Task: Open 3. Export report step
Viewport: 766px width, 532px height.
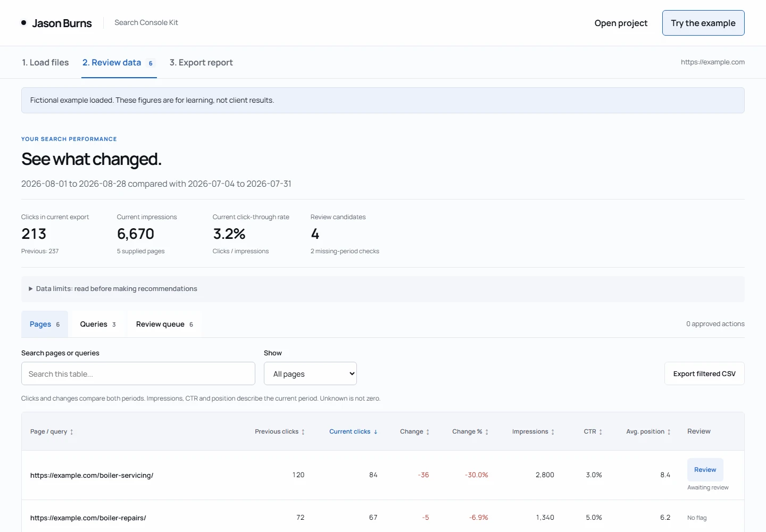Action: (201, 62)
